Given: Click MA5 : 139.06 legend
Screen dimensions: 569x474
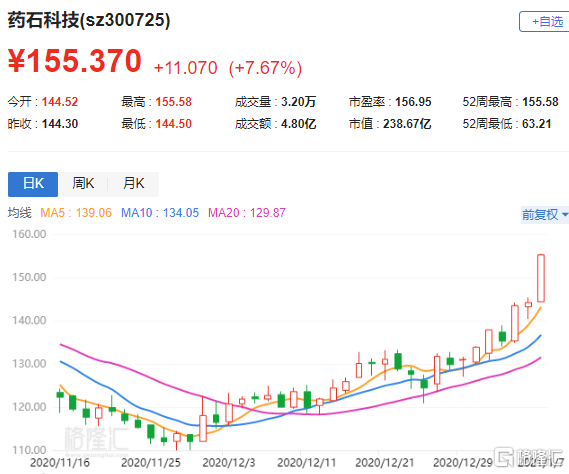Looking at the screenshot, I should (76, 213).
